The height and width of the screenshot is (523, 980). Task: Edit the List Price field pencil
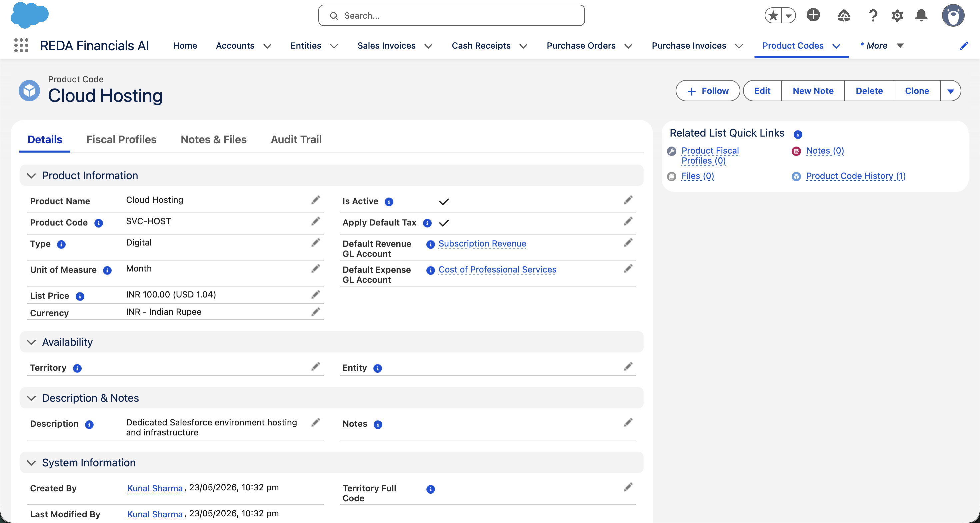pos(315,294)
